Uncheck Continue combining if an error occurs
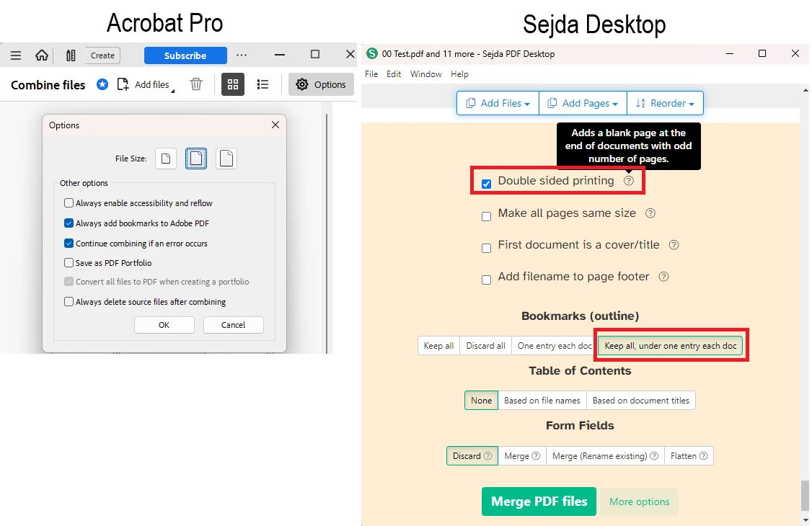812x526 pixels. [69, 243]
